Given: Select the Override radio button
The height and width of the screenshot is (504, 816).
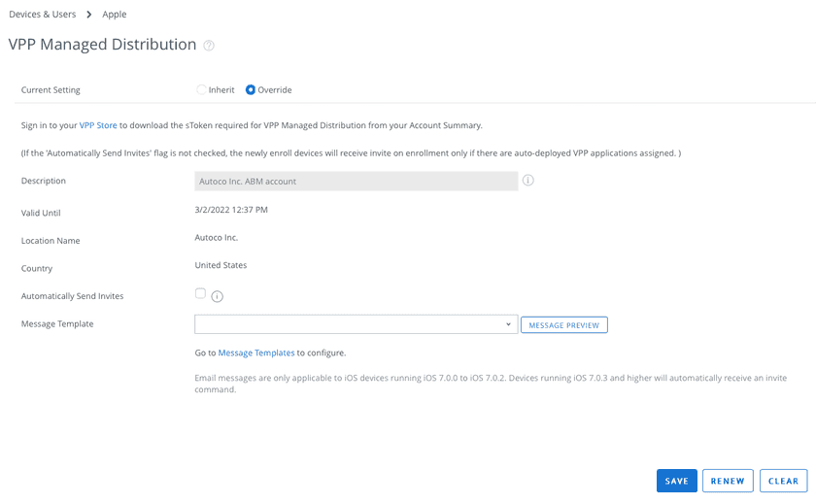Looking at the screenshot, I should (251, 90).
